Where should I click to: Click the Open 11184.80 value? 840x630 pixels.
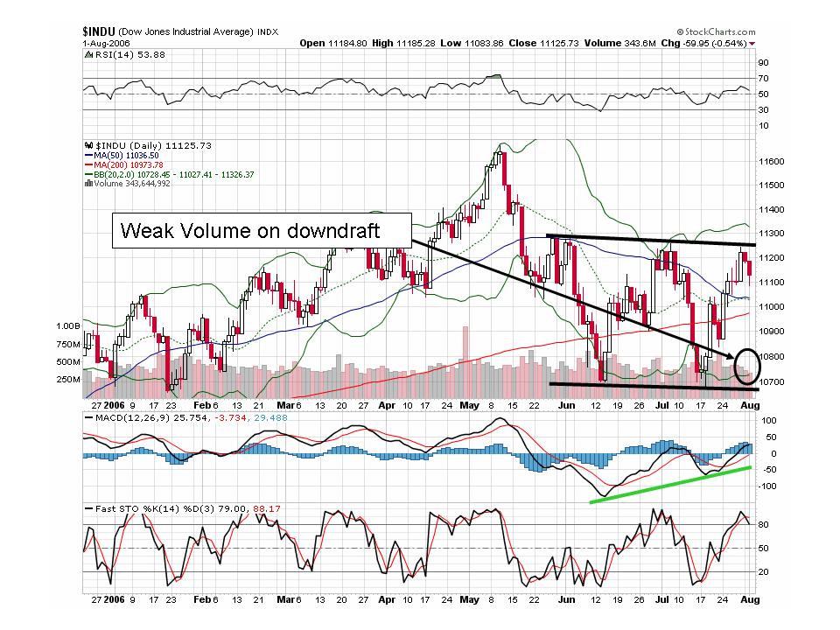tap(333, 44)
